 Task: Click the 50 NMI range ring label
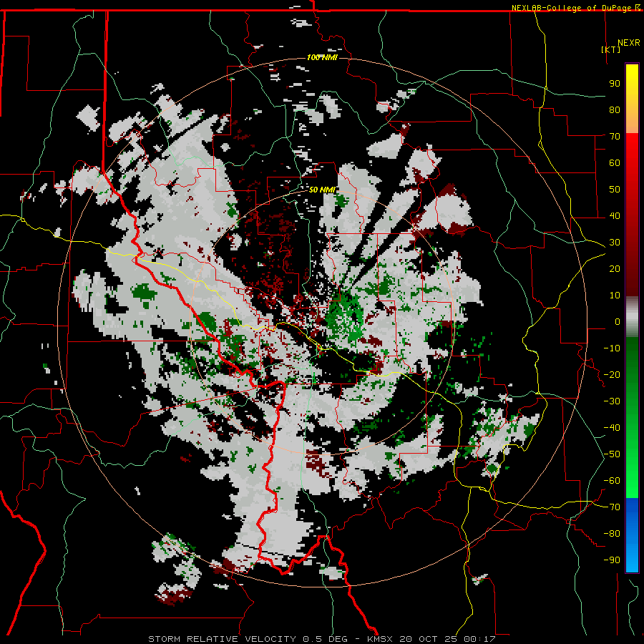point(322,190)
